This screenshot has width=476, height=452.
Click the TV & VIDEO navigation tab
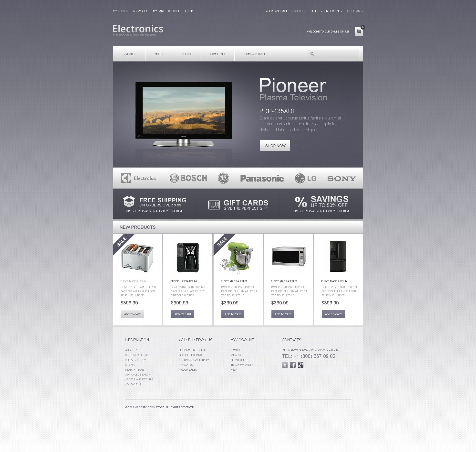click(x=128, y=54)
